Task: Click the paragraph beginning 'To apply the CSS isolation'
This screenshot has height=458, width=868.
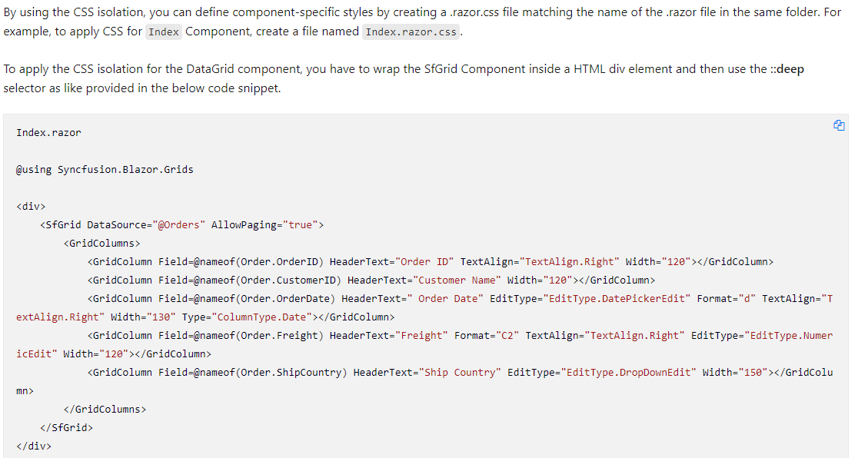Action: point(404,78)
